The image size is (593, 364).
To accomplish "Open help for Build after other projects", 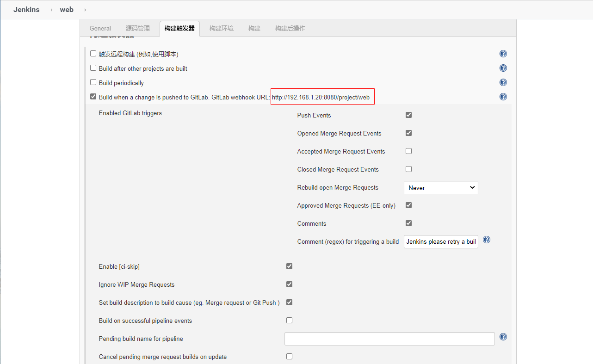I will (x=503, y=68).
